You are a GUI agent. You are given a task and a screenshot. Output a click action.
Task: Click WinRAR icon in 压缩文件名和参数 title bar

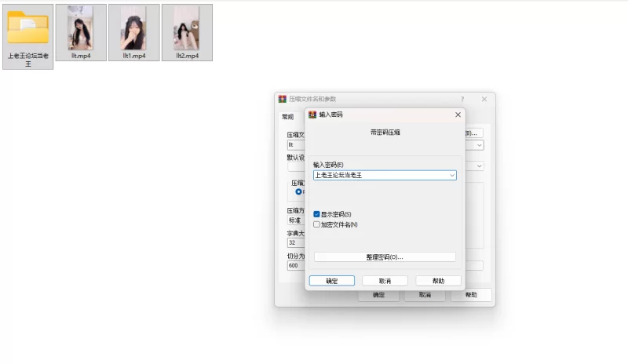[282, 99]
